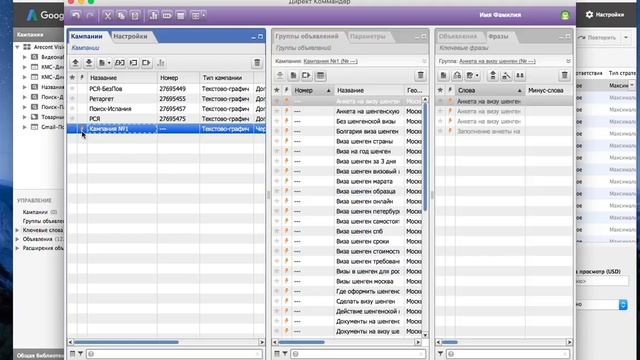The image size is (640, 360).
Task: Expand the Товарн campaign tree node
Action: point(24,117)
